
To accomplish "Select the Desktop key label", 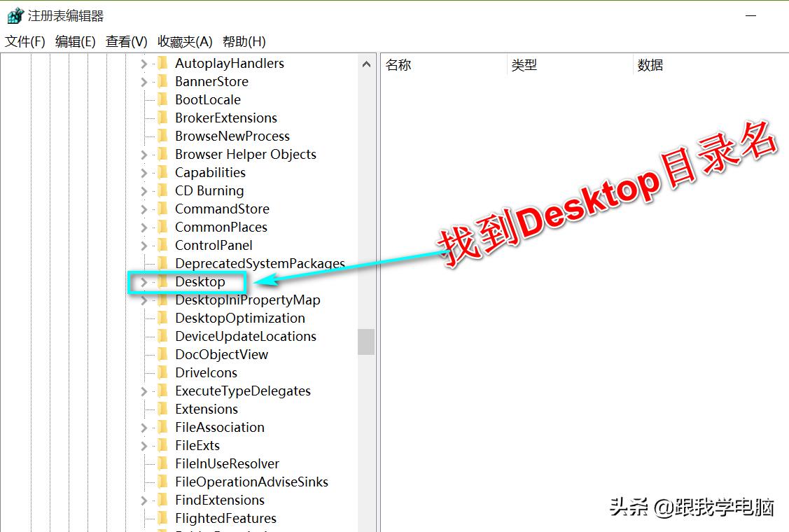I will [x=200, y=282].
